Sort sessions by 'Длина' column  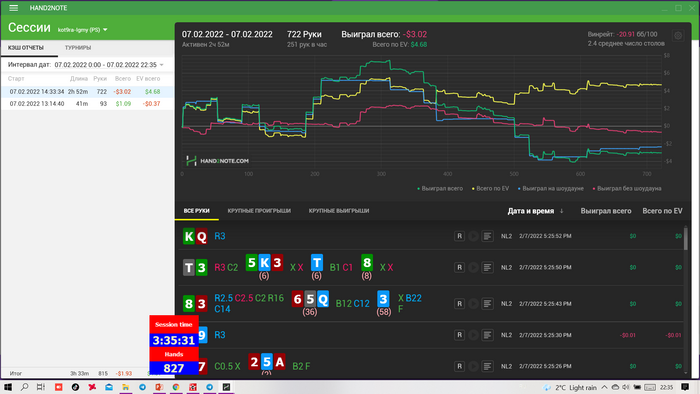79,79
